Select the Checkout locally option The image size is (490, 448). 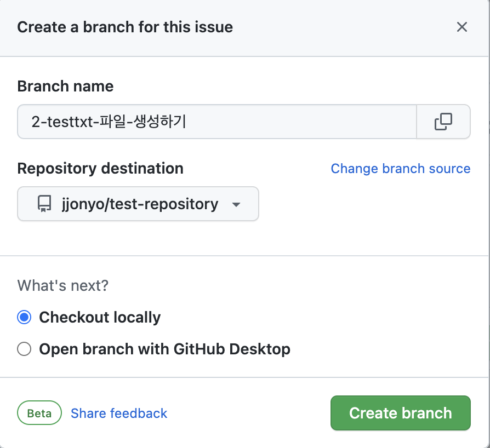pyautogui.click(x=24, y=317)
